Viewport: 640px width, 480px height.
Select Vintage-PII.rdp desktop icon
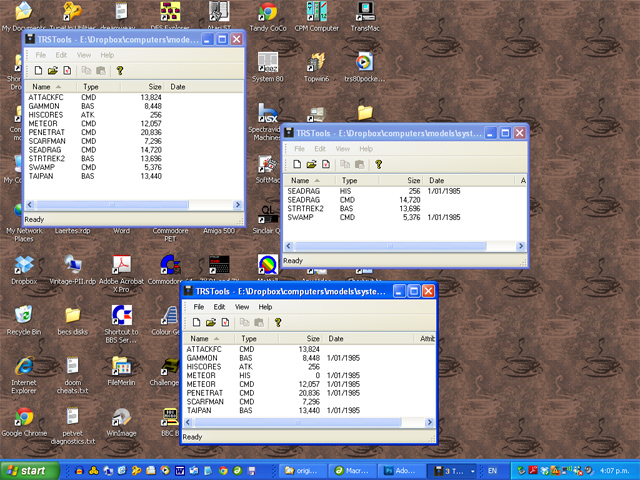[73, 269]
